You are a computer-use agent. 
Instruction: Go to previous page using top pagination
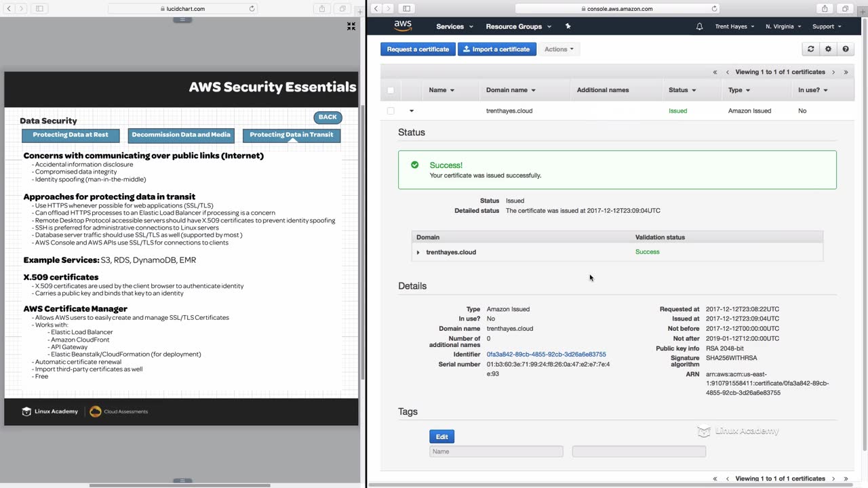[728, 72]
